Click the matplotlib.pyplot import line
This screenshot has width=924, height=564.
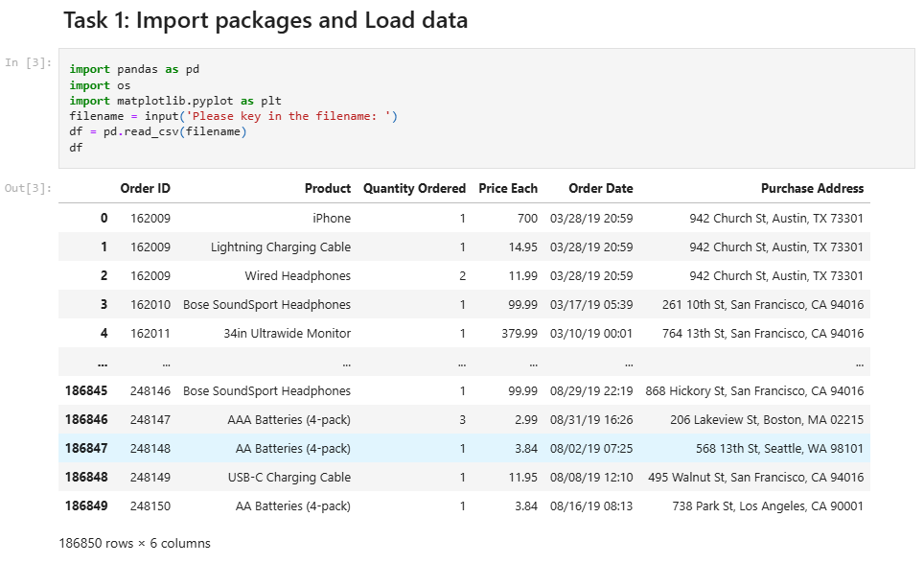coord(175,101)
